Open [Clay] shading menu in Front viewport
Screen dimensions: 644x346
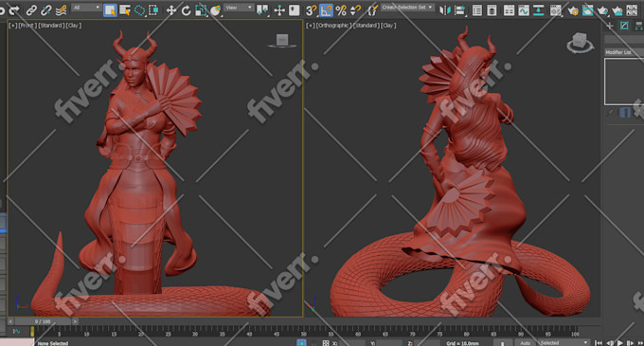click(x=74, y=26)
